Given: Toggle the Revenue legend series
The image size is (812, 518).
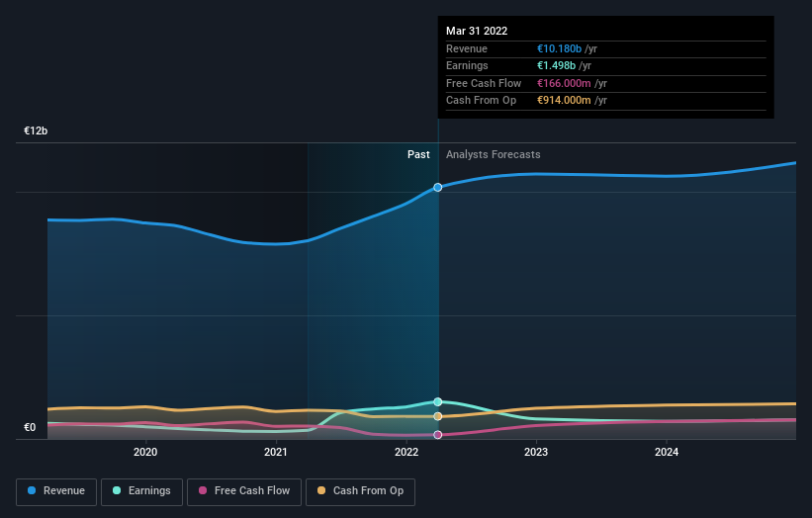Looking at the screenshot, I should click(56, 491).
